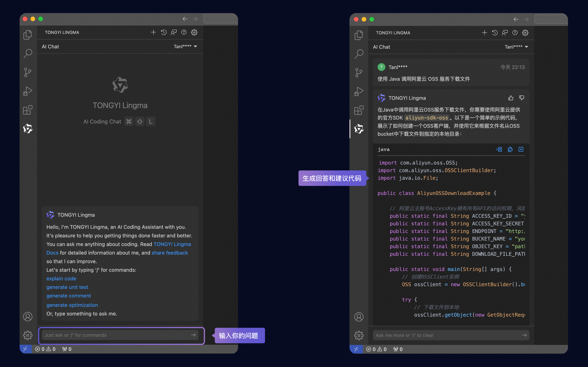Viewport: 588px width, 367px height.
Task: Select the AI Chat header in left window
Action: pos(50,46)
